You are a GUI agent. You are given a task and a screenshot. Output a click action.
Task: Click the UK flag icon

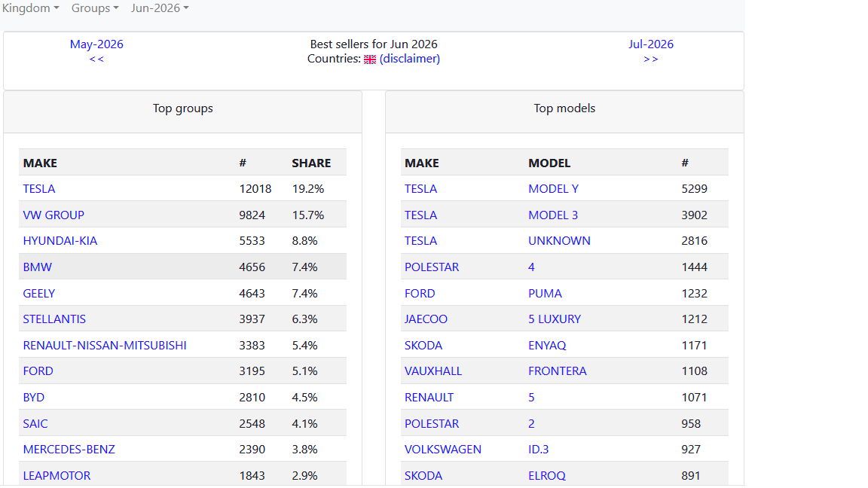pyautogui.click(x=370, y=59)
